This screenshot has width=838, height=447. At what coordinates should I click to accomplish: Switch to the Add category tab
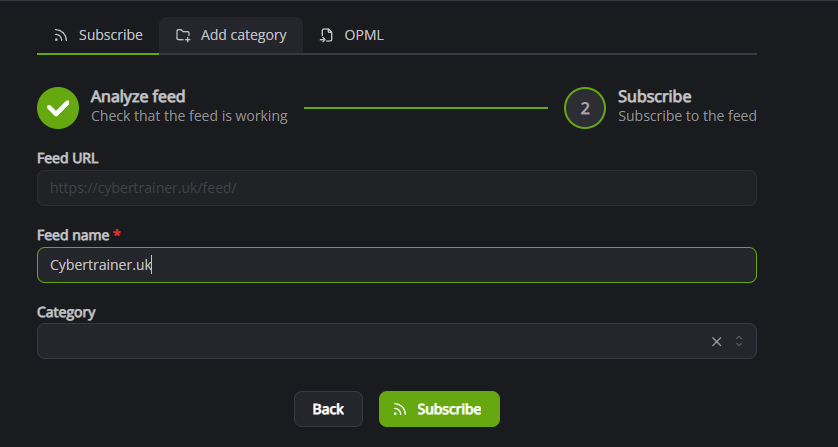pyautogui.click(x=231, y=35)
